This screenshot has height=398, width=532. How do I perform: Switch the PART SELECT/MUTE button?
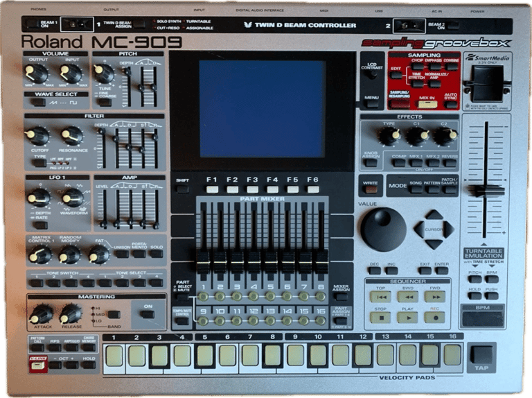183,297
